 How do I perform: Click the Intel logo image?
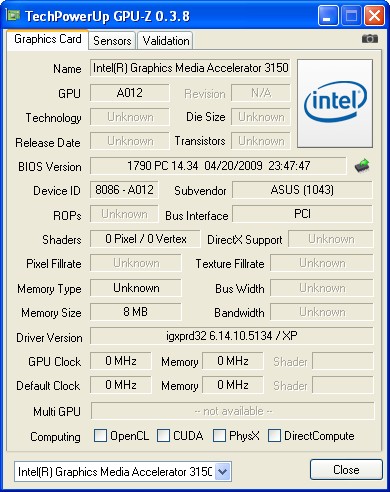click(335, 103)
